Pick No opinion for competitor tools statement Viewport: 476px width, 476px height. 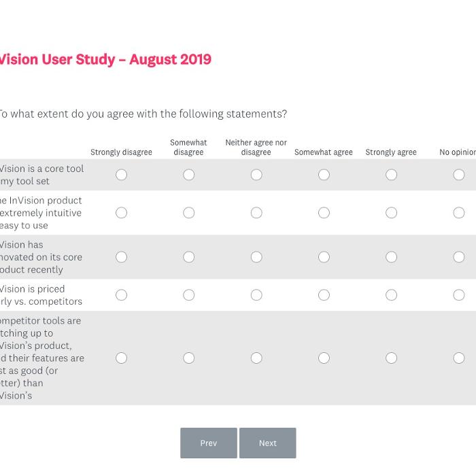click(459, 358)
